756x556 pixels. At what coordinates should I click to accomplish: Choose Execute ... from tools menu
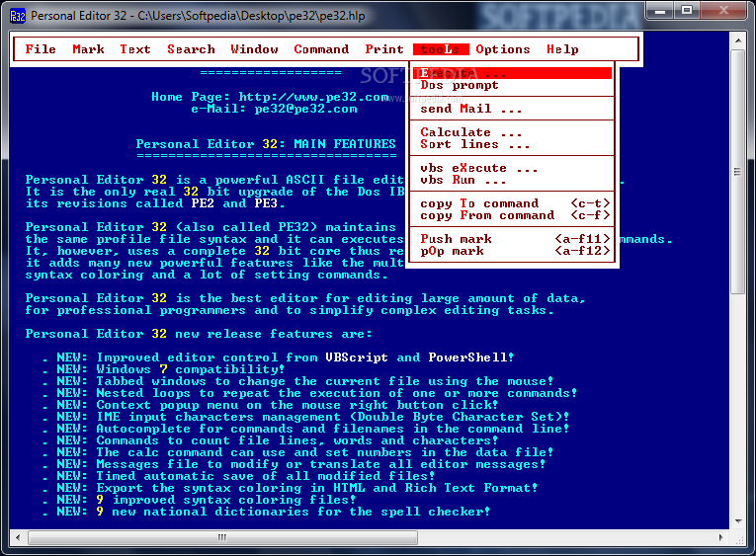coord(512,73)
